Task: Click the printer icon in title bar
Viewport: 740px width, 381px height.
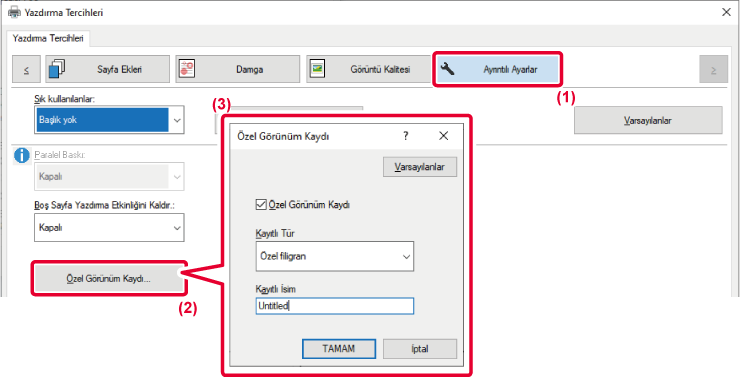Action: (15, 12)
